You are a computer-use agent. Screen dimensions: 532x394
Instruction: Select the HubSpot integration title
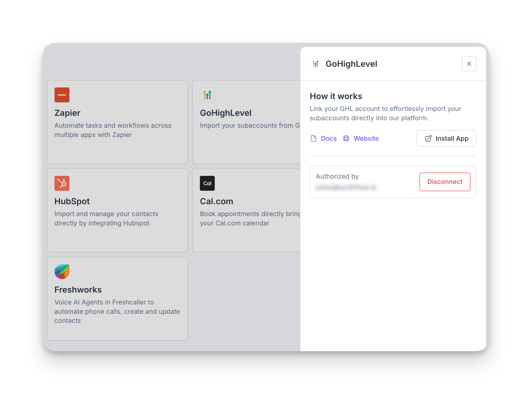(72, 201)
